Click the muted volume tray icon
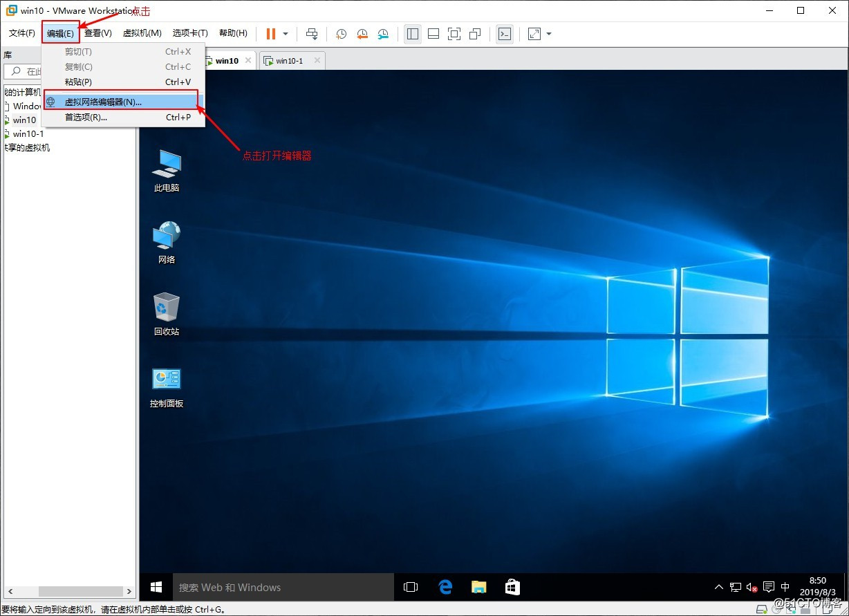 pyautogui.click(x=752, y=587)
